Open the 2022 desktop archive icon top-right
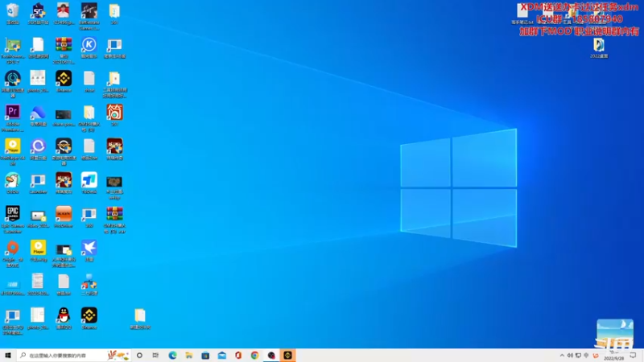This screenshot has height=362, width=644. (599, 45)
